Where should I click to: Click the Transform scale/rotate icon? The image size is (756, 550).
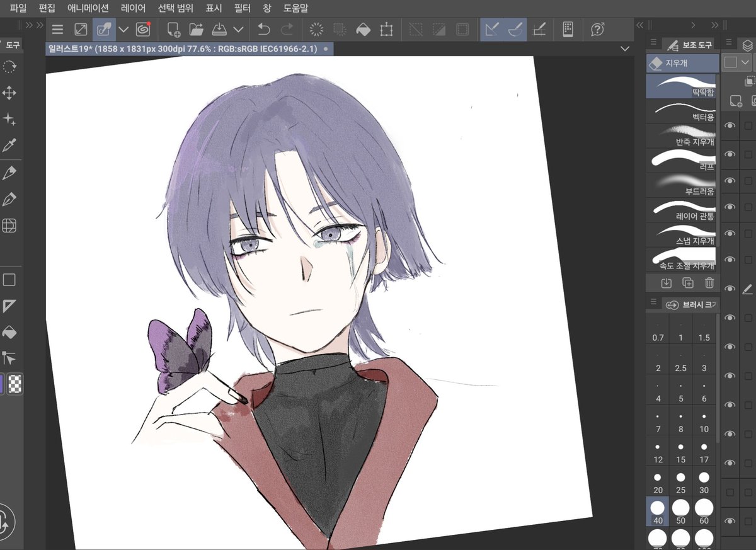tap(386, 30)
